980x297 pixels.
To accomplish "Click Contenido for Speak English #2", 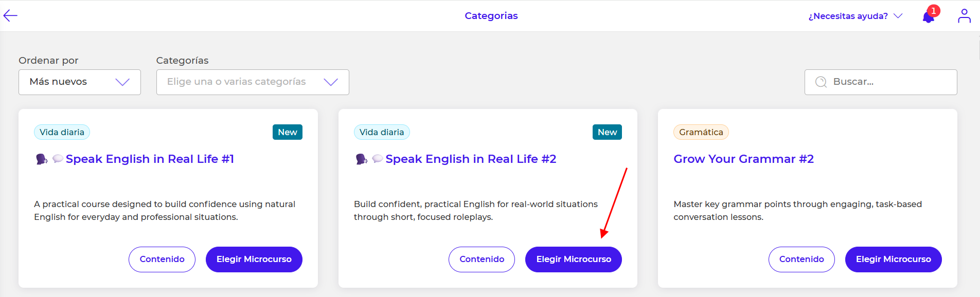I will 482,259.
